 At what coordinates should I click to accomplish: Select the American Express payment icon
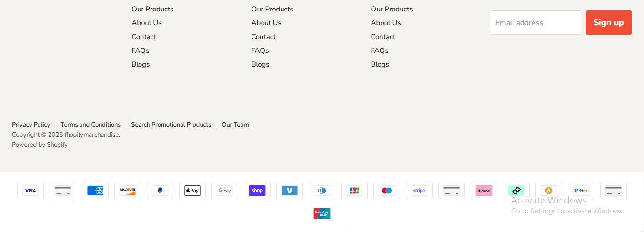[95, 191]
